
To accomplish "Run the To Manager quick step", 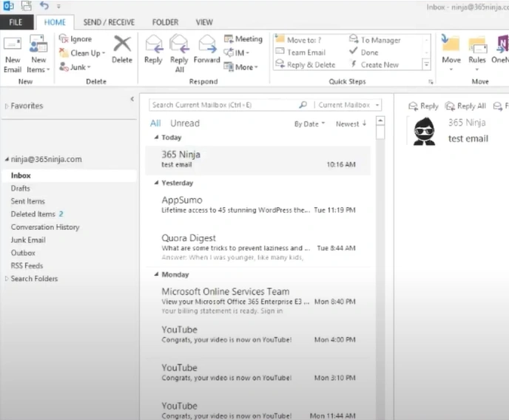I will click(375, 40).
